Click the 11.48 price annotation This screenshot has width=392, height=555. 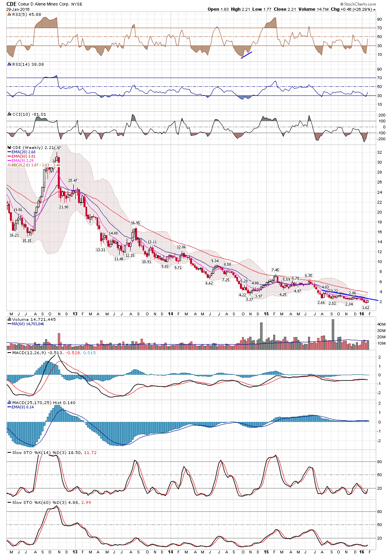click(x=119, y=259)
